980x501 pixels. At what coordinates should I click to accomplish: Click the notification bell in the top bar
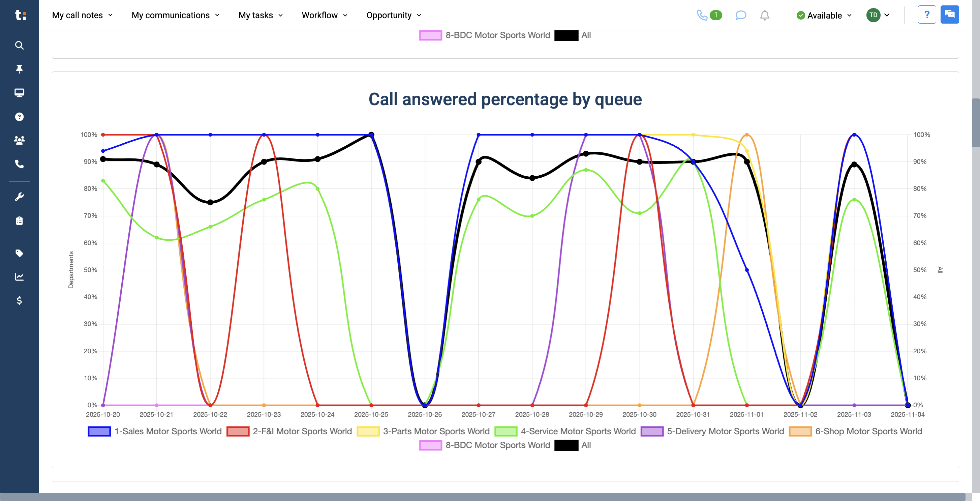764,15
